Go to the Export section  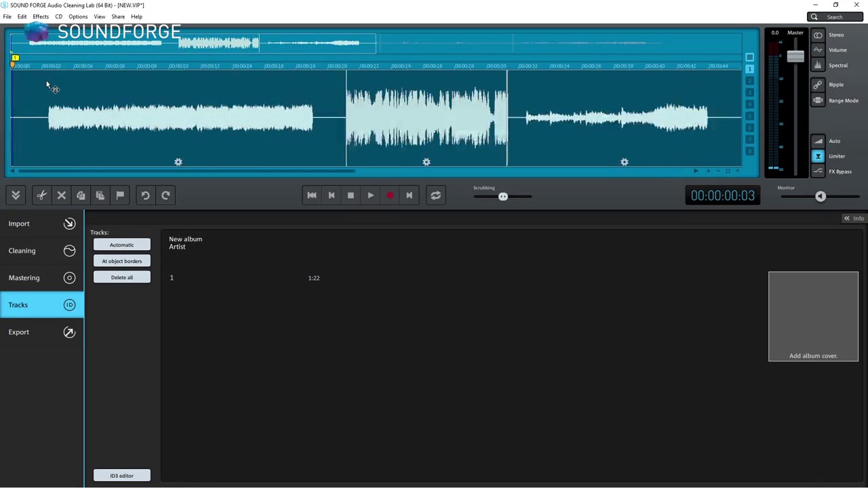point(42,332)
